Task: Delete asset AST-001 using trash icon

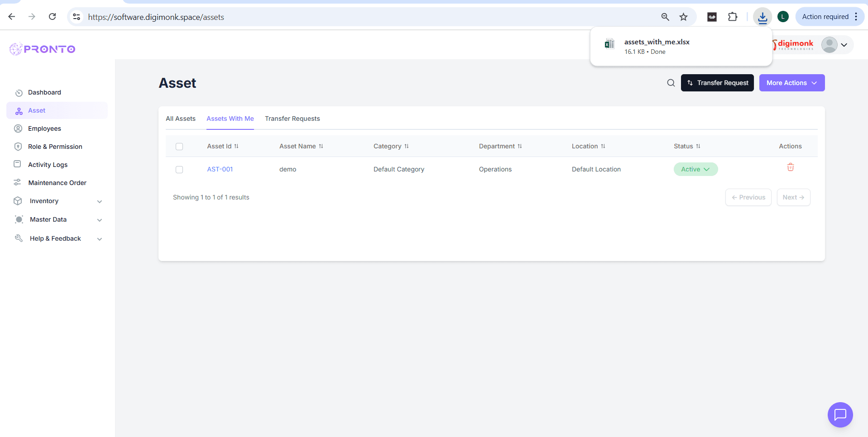Action: 790,167
